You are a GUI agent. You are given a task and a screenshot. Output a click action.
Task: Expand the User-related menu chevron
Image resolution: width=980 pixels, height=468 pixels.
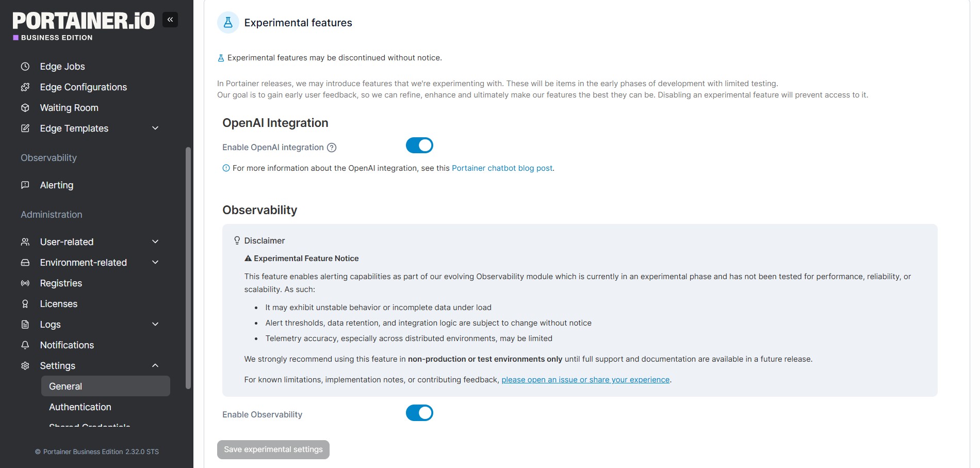155,241
